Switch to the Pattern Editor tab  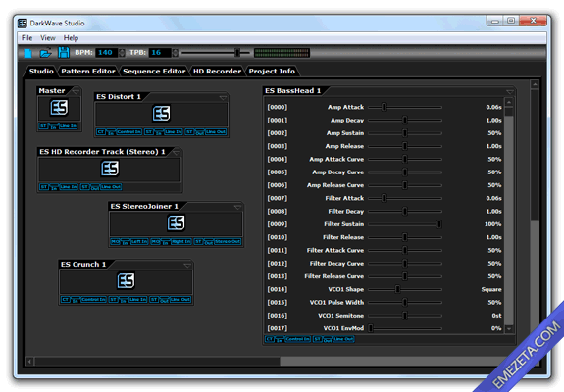tap(88, 72)
